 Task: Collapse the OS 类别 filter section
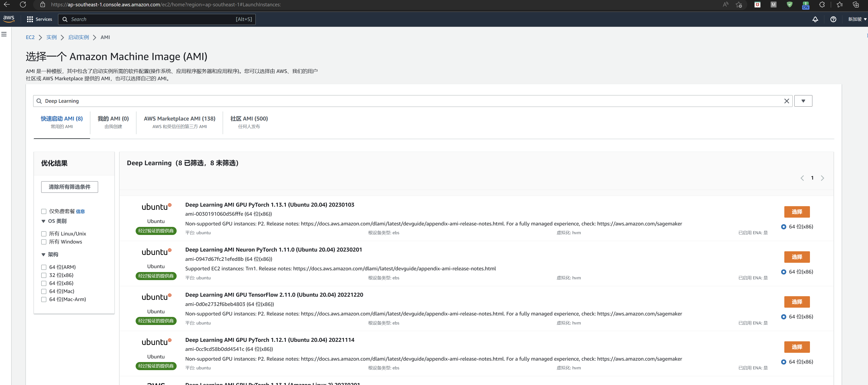[x=43, y=221]
